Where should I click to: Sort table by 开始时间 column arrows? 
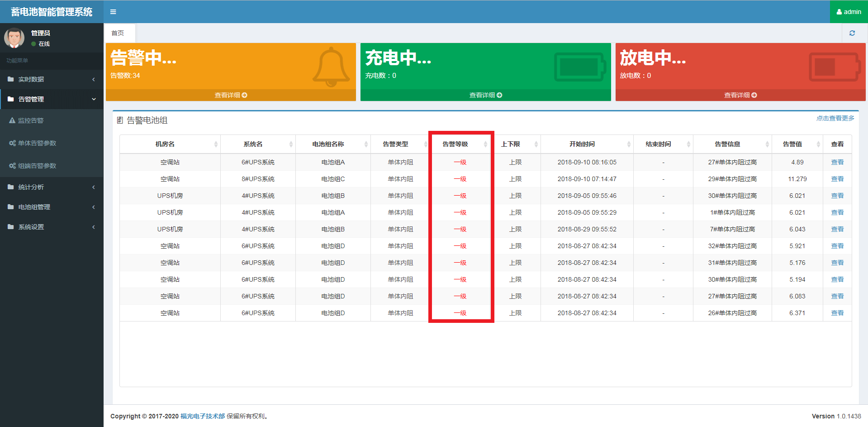coord(629,144)
